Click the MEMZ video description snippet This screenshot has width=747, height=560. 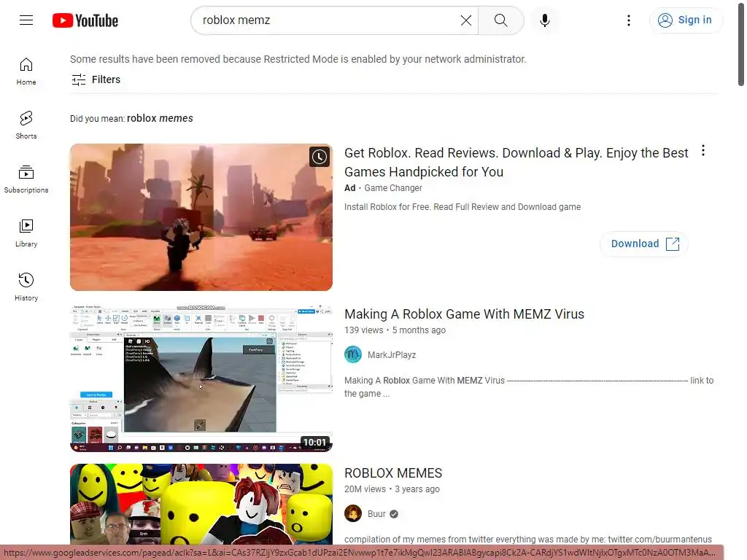[529, 387]
